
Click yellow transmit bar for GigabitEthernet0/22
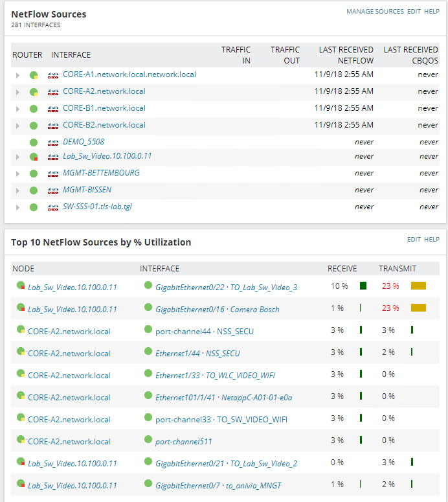(418, 286)
